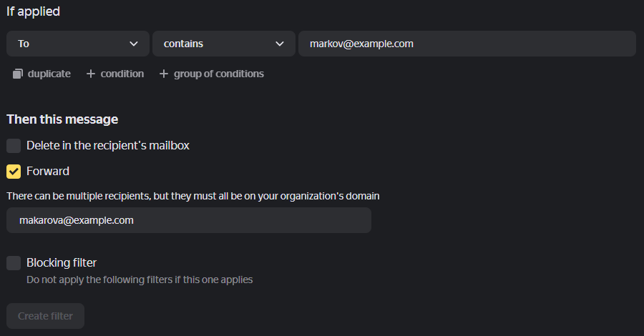Image resolution: width=644 pixels, height=336 pixels.
Task: Click the 'group of conditions' label
Action: pyautogui.click(x=218, y=74)
